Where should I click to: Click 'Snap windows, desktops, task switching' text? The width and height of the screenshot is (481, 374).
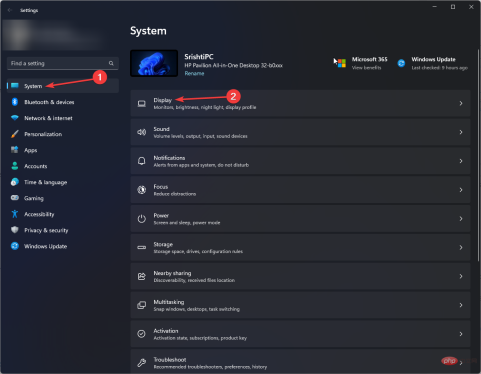[197, 309]
